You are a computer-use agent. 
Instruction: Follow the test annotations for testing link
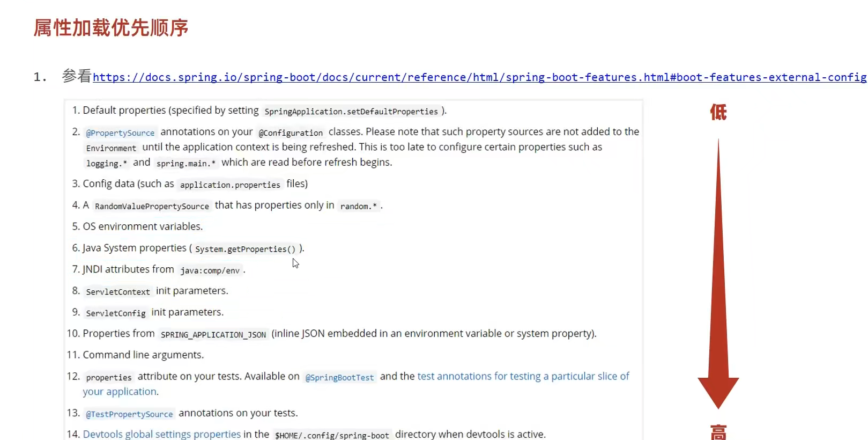pos(523,376)
